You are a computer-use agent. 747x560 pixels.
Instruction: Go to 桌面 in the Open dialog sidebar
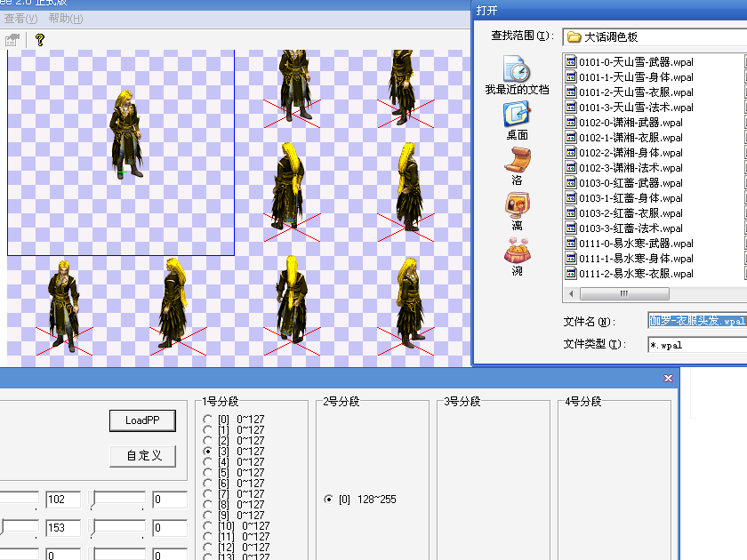pos(517,121)
